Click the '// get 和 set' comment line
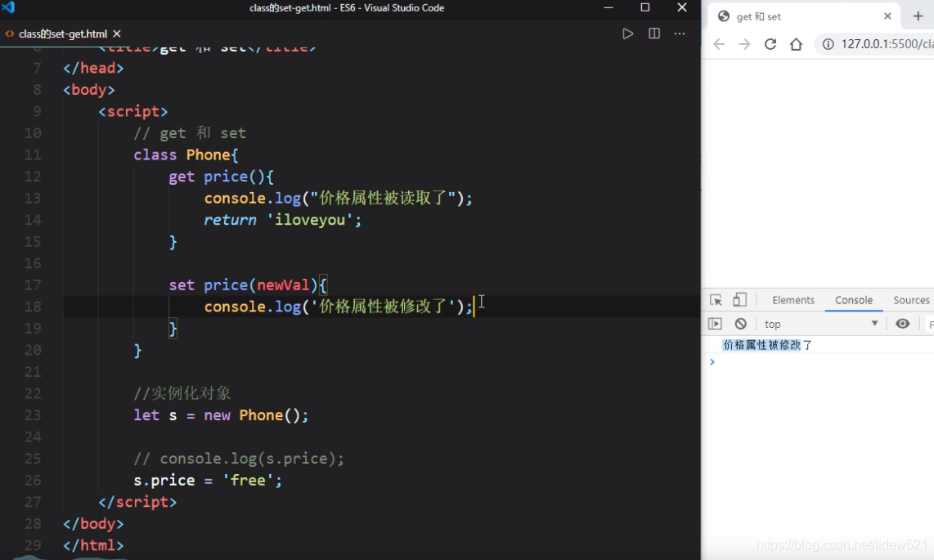 tap(190, 133)
